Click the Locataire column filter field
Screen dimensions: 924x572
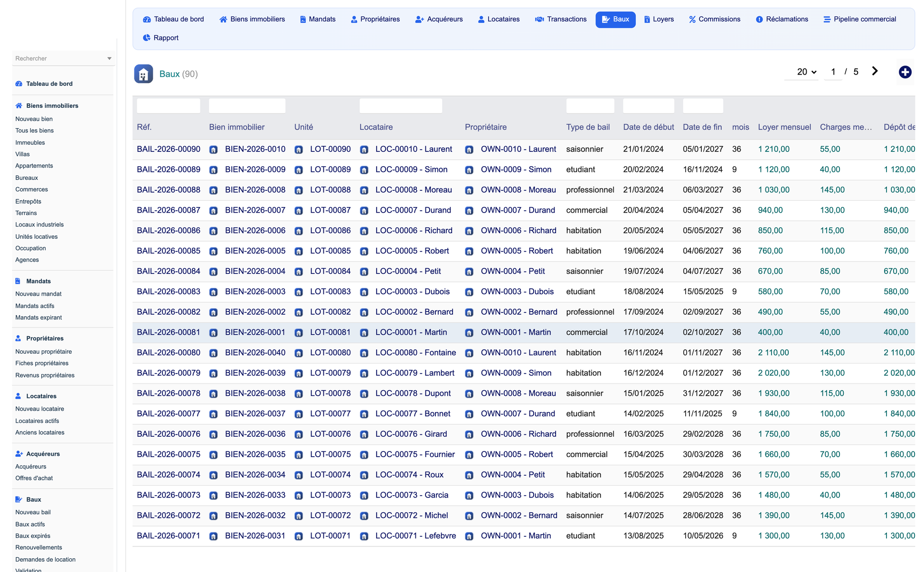[x=401, y=106]
